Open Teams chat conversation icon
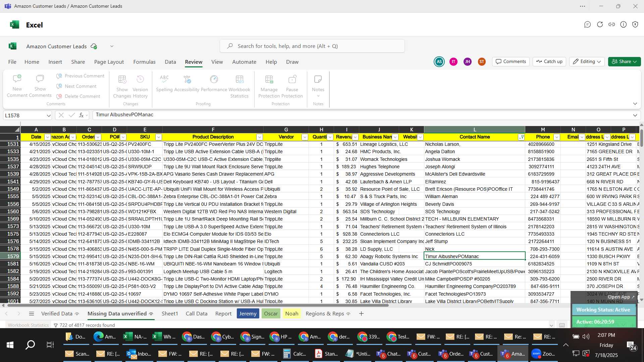The image size is (644, 362). click(587, 24)
